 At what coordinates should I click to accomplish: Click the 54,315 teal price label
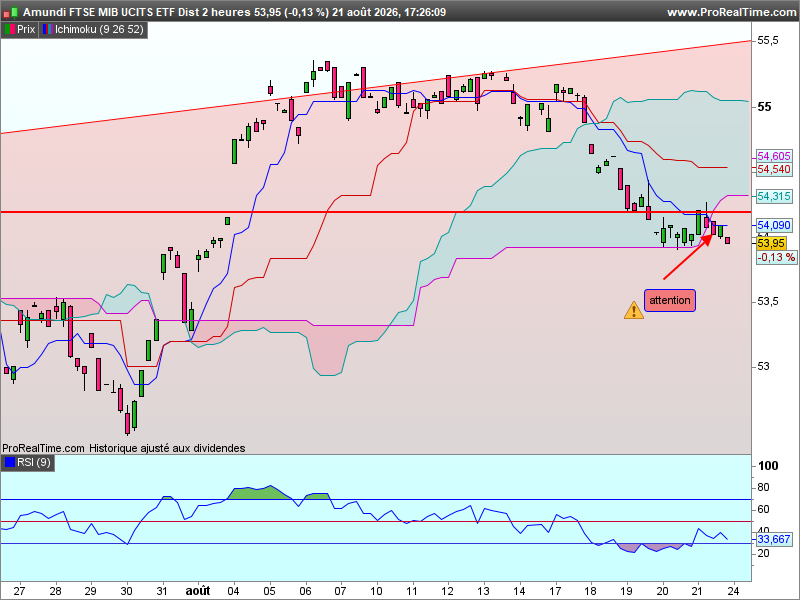(774, 196)
